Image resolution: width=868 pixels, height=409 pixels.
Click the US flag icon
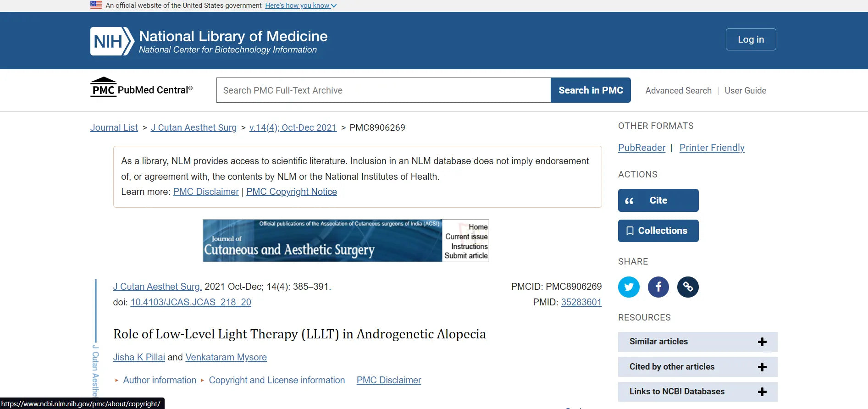coord(96,5)
